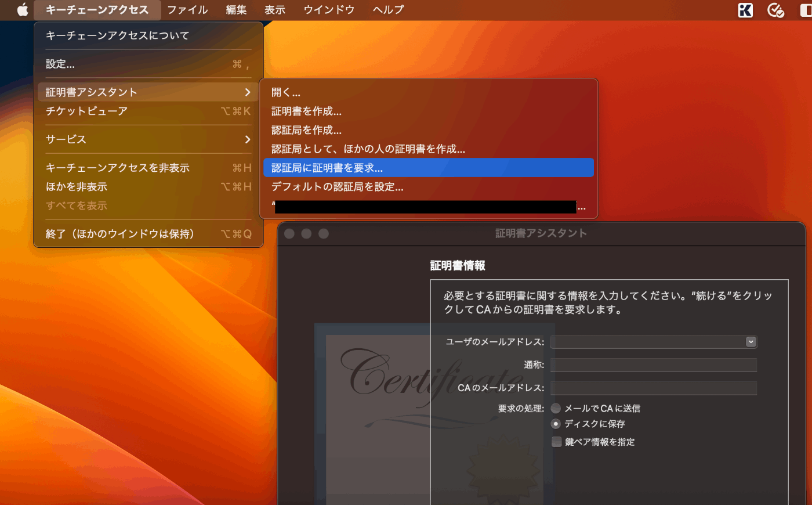Open the ヘルプ menu
This screenshot has width=812, height=505.
388,10
